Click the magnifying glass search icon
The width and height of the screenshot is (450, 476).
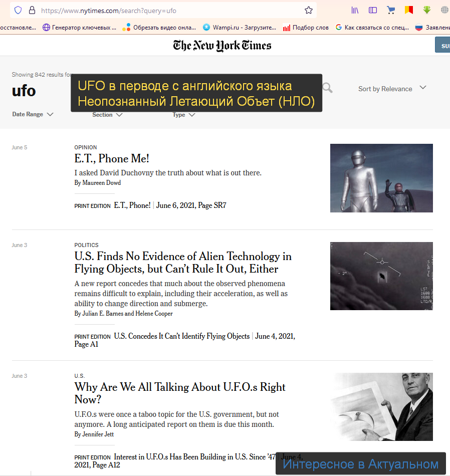click(x=327, y=88)
